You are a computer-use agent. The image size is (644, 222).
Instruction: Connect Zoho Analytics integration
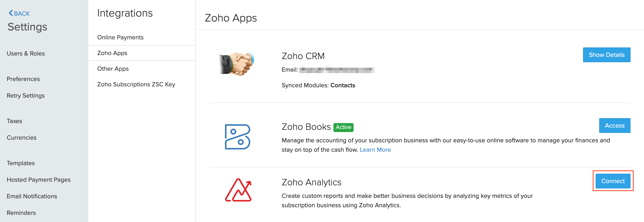point(613,181)
